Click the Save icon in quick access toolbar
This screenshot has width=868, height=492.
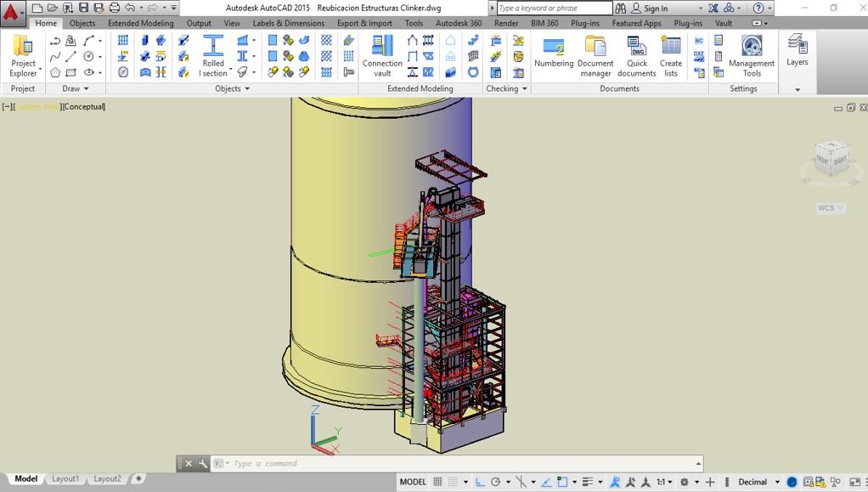pos(83,8)
